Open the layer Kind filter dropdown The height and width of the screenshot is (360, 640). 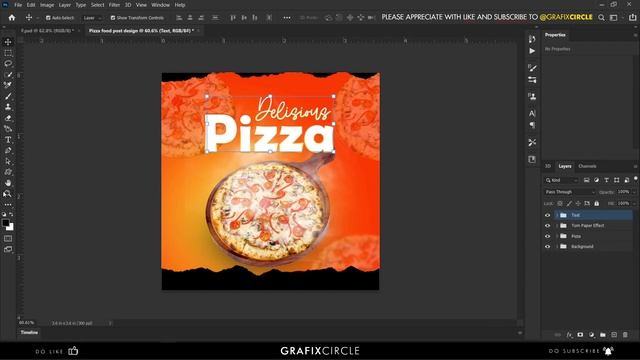point(562,180)
